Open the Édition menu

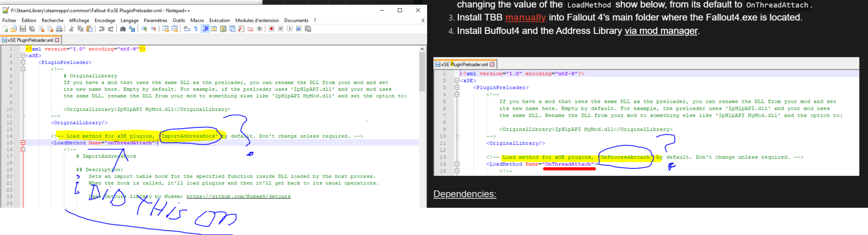[29, 20]
